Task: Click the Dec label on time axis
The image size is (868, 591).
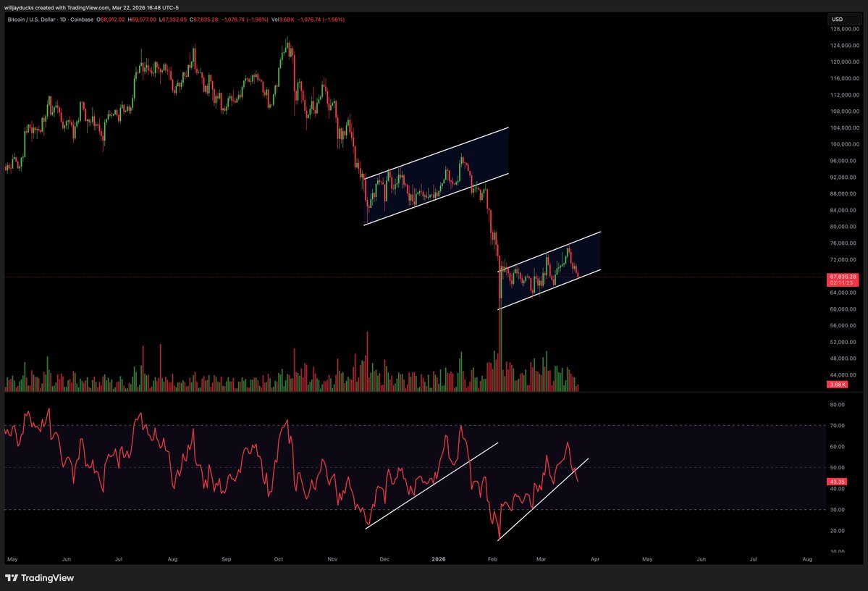Action: [x=384, y=559]
